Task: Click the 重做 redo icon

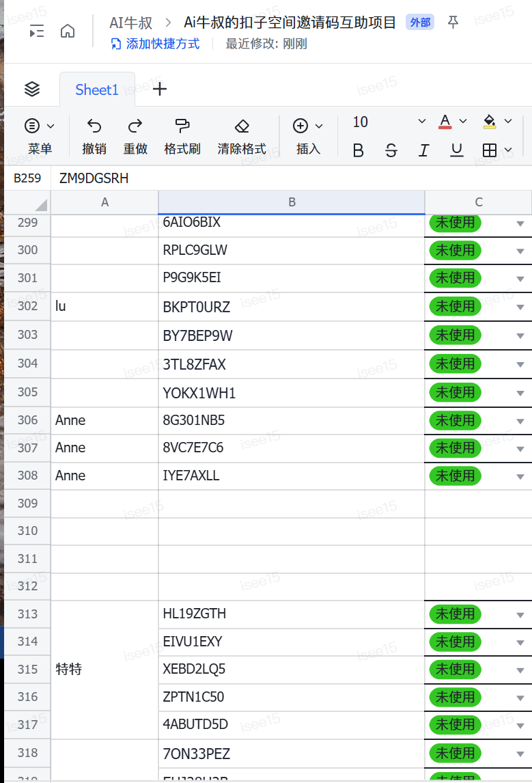Action: [135, 126]
